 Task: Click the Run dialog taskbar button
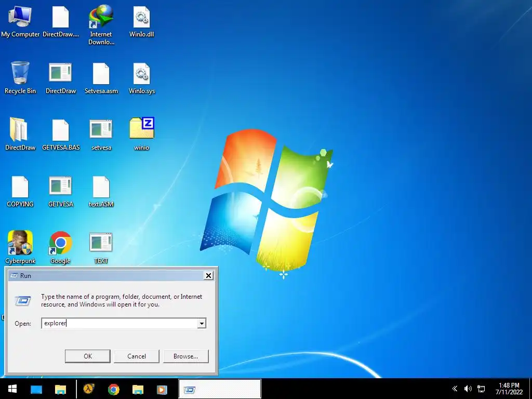[220, 389]
